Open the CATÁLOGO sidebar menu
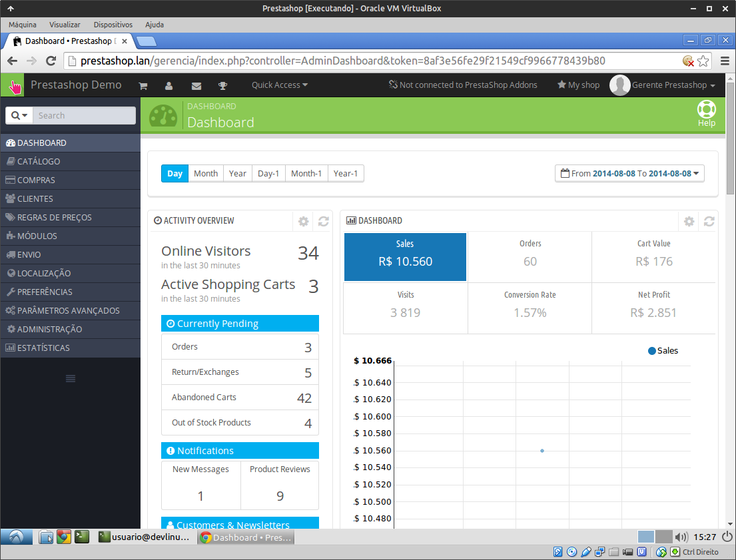The width and height of the screenshot is (736, 560). click(71, 162)
